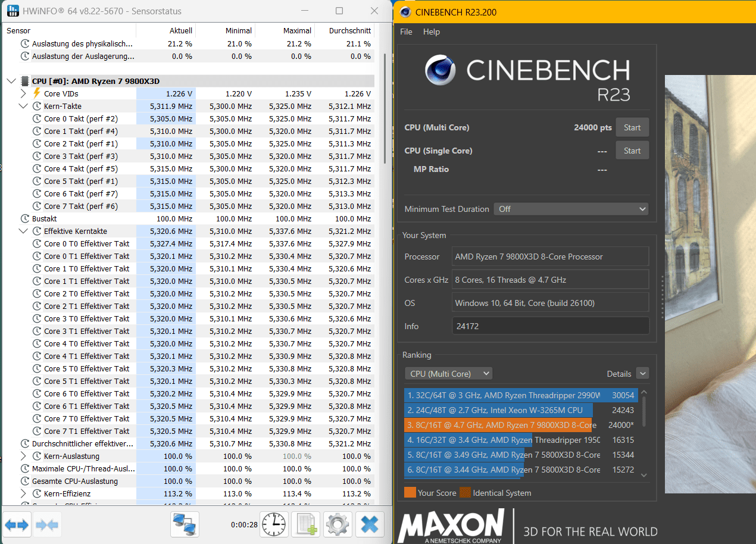The image size is (756, 544).
Task: Click the Identical System legend swatch
Action: click(465, 492)
